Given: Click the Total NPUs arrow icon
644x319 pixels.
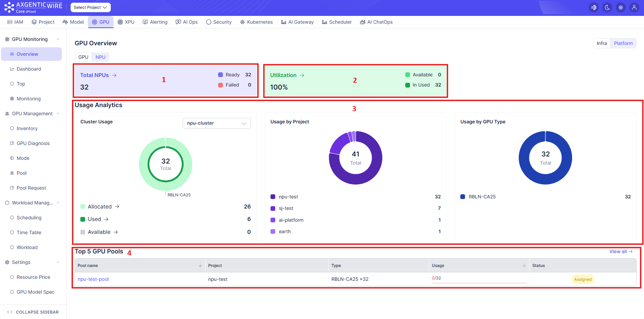Looking at the screenshot, I should point(114,75).
